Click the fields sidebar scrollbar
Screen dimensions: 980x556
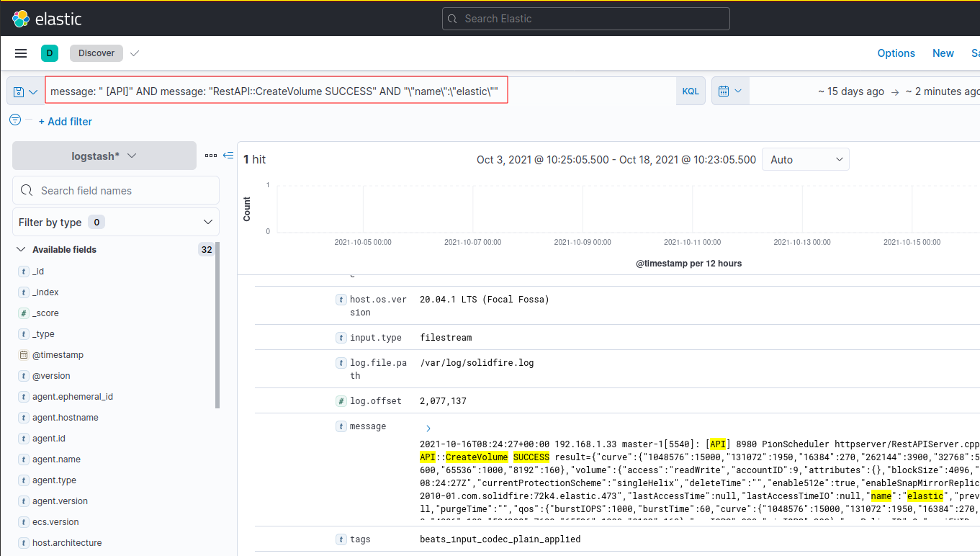tap(217, 326)
